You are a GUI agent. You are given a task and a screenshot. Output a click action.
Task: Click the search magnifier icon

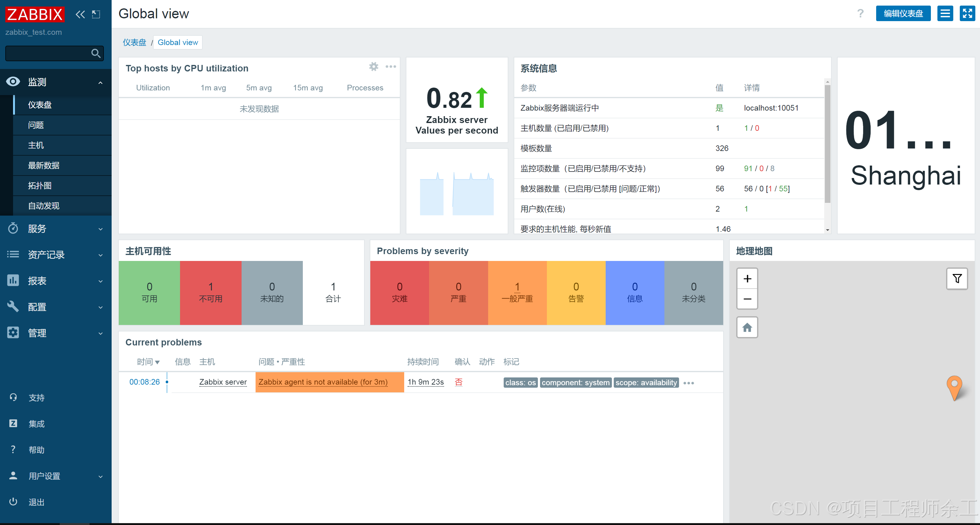96,54
